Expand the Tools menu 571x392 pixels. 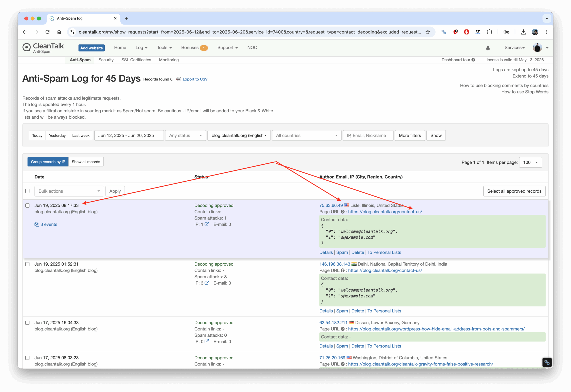(x=164, y=48)
